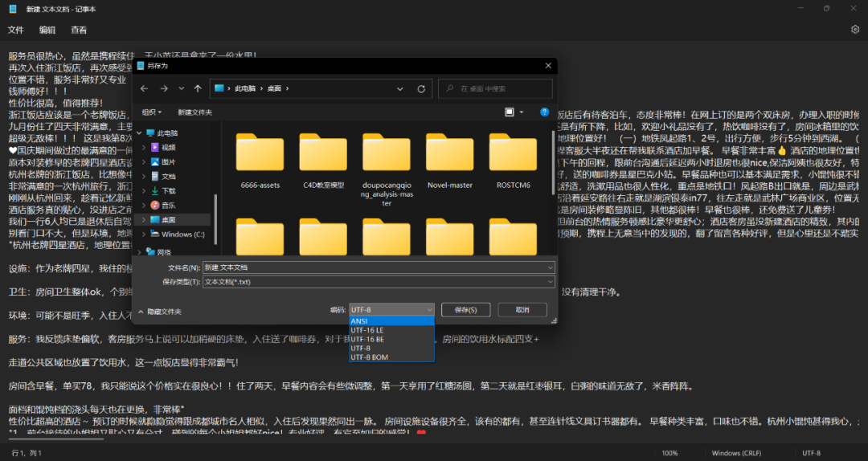
Task: Collapse folders with 隐藏文件夹
Action: [160, 312]
